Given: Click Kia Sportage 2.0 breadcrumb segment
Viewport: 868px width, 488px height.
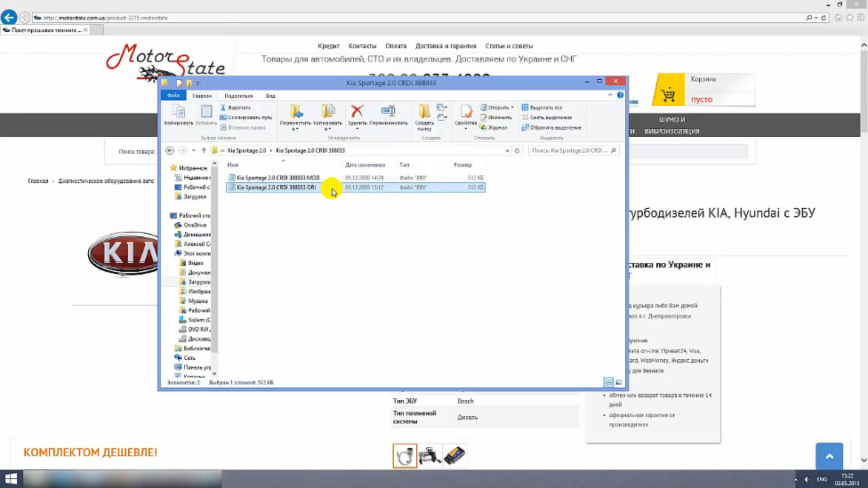Looking at the screenshot, I should (x=246, y=150).
